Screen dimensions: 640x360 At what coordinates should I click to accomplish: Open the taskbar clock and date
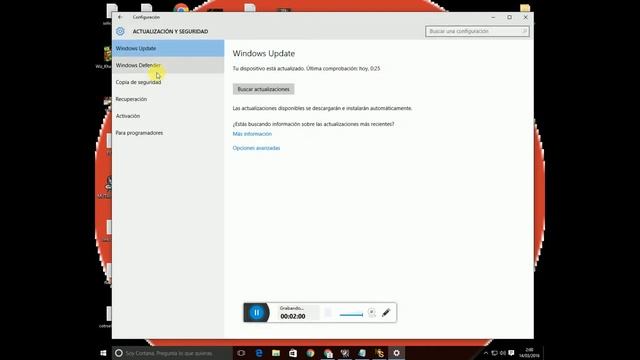[x=529, y=353]
